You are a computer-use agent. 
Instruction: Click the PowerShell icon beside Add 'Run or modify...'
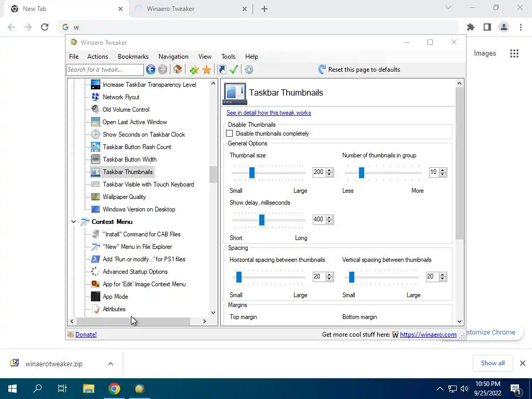click(x=96, y=259)
